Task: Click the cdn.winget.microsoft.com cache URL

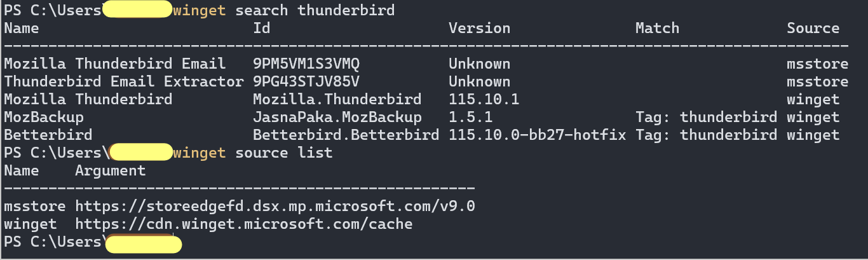Action: (x=244, y=224)
